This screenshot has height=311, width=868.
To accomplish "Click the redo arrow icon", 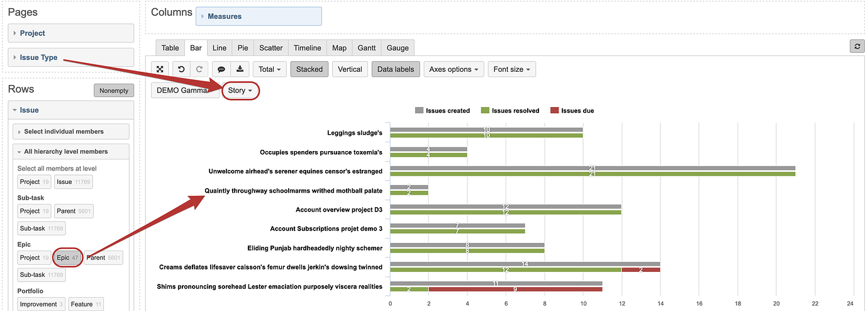I will tap(199, 69).
